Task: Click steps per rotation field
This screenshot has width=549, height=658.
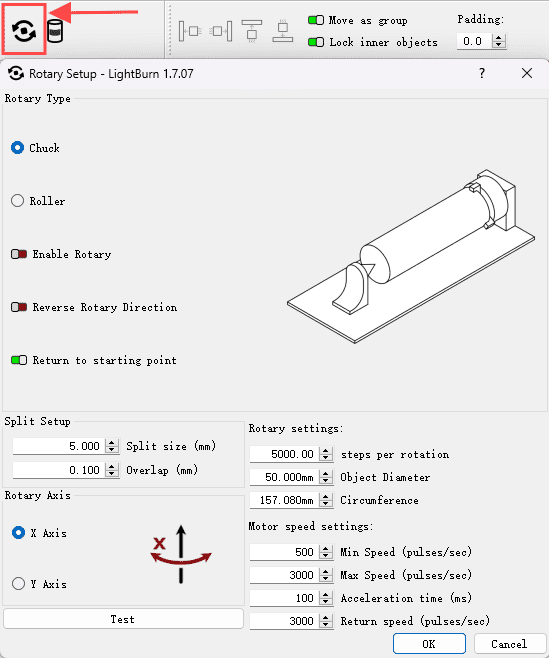Action: coord(285,454)
